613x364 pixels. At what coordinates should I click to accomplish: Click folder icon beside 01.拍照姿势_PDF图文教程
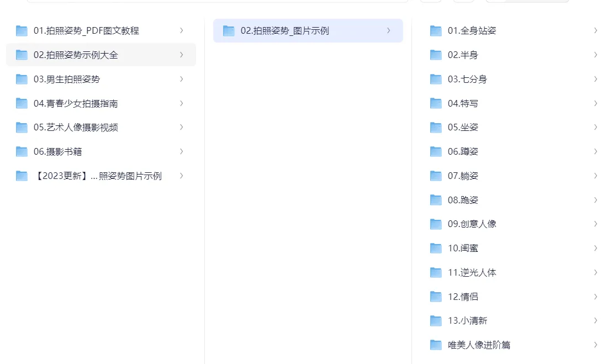[x=22, y=31]
